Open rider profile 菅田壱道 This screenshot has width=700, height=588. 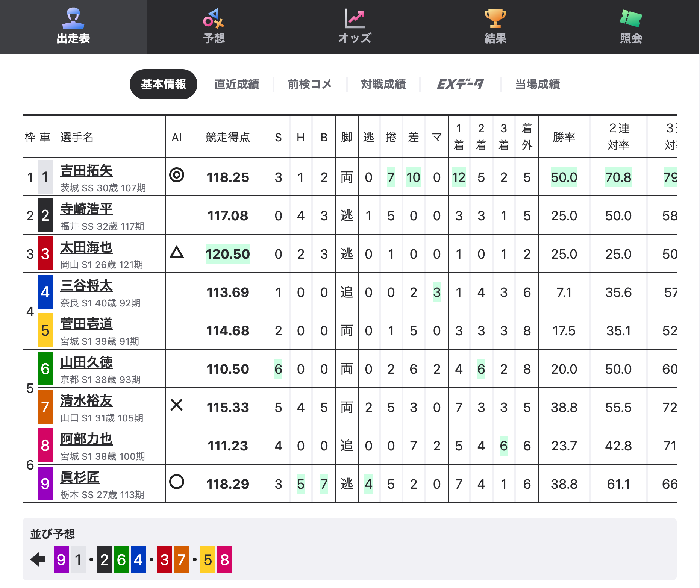86,324
